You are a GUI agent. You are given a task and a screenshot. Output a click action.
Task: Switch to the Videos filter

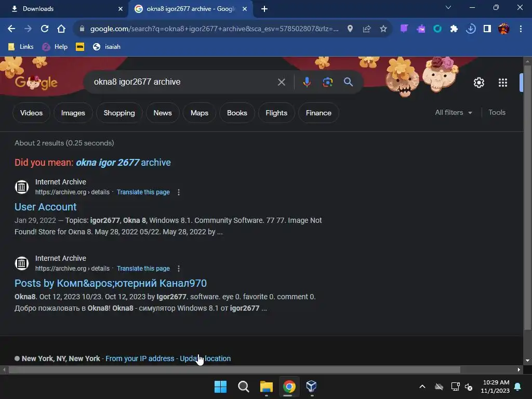31,113
